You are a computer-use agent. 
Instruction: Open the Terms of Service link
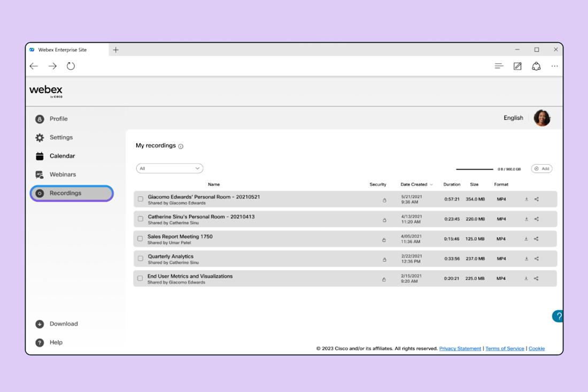[505, 349]
